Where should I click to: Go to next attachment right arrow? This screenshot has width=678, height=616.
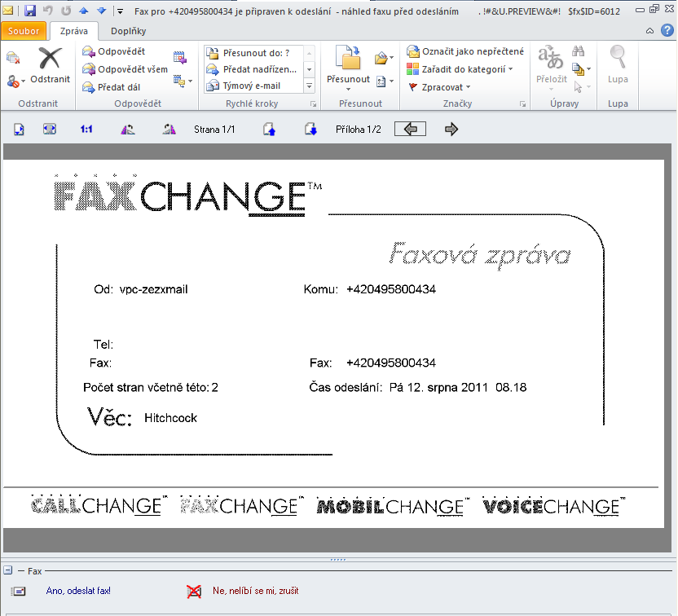(451, 130)
